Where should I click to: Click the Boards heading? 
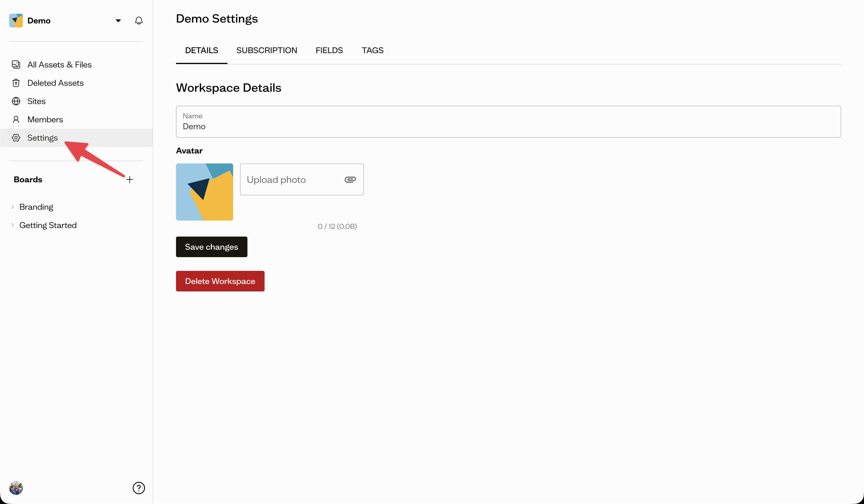pyautogui.click(x=28, y=179)
